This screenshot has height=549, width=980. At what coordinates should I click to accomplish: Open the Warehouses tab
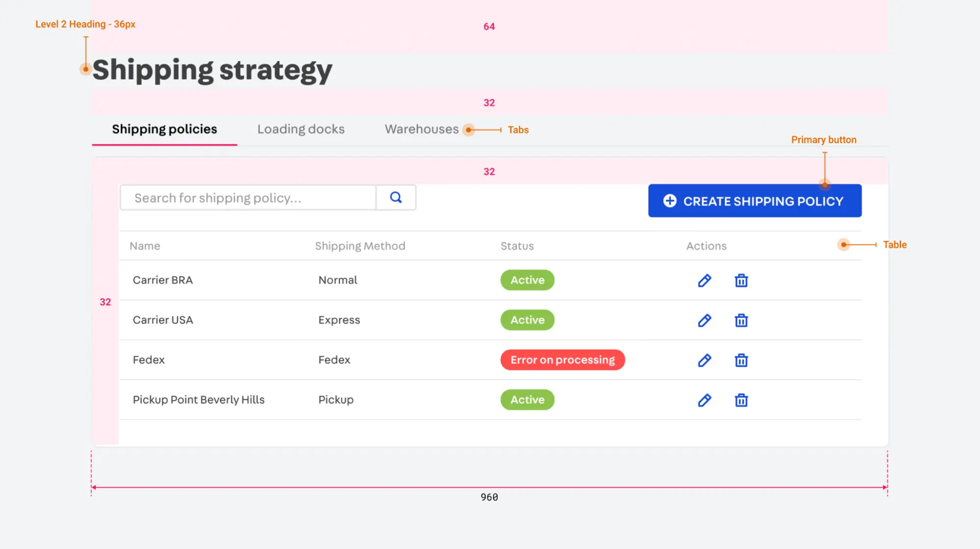tap(421, 129)
